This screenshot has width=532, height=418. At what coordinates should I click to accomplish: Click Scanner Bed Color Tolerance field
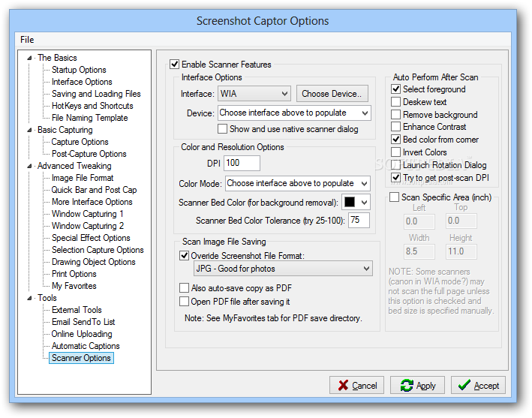(x=359, y=220)
